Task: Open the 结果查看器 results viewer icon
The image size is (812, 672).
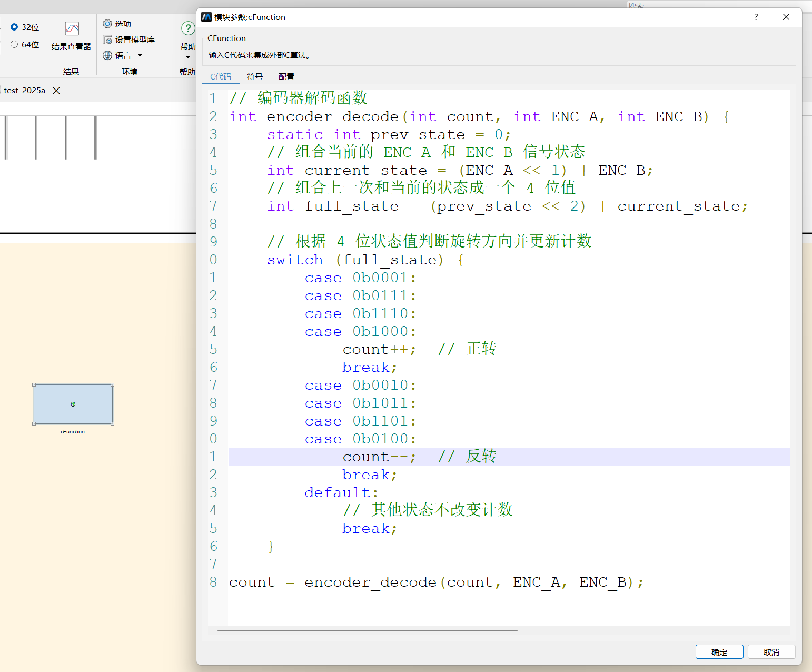Action: [x=72, y=28]
